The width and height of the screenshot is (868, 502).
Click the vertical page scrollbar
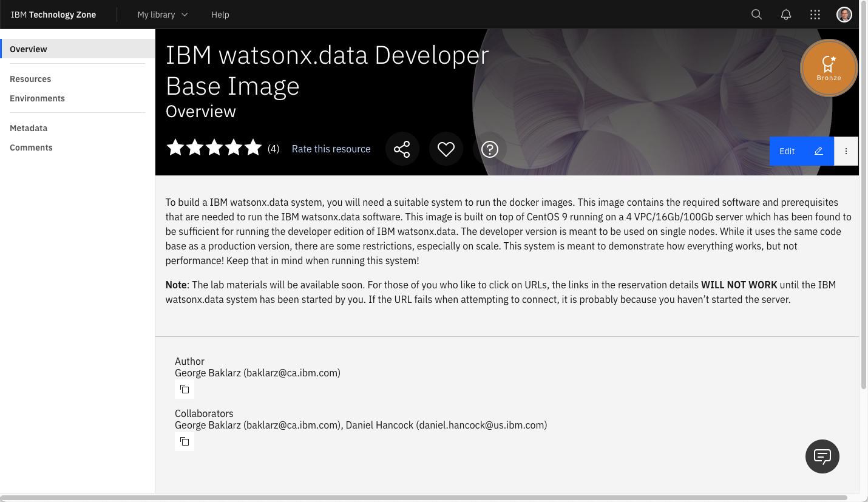[864, 194]
